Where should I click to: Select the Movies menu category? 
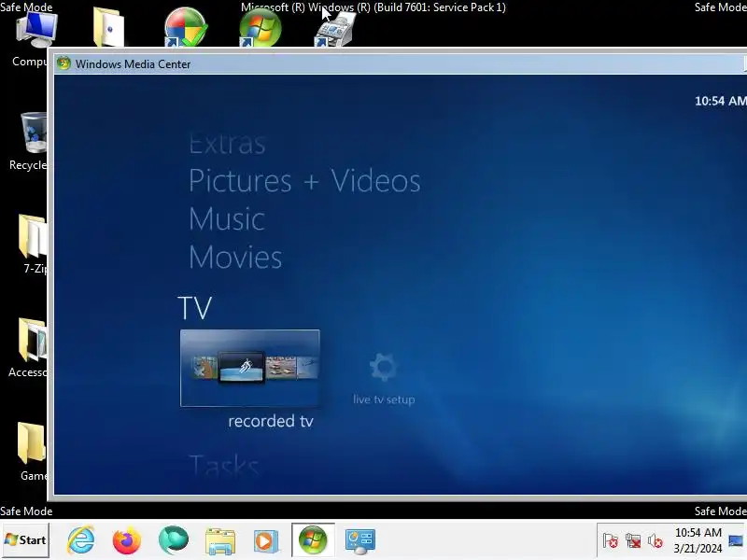click(235, 258)
